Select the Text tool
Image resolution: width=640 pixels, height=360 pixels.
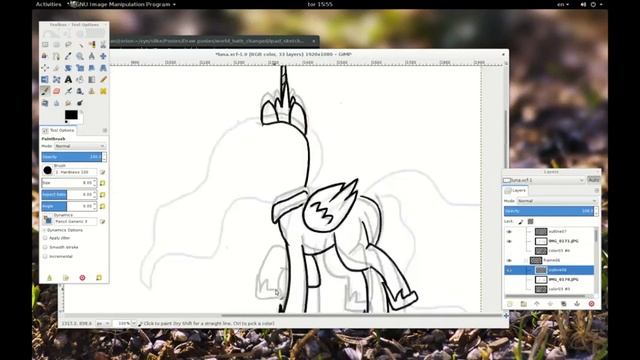click(68, 80)
